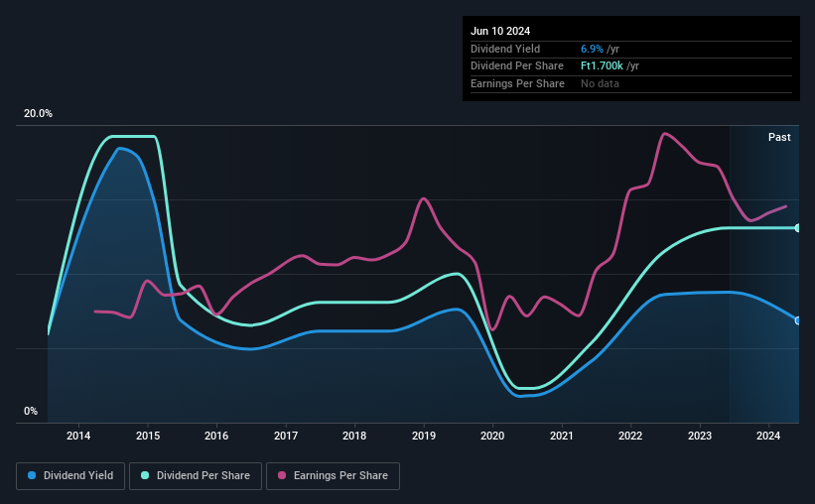
Task: Click Dividend Per Share label in tooltip
Action: 516,66
